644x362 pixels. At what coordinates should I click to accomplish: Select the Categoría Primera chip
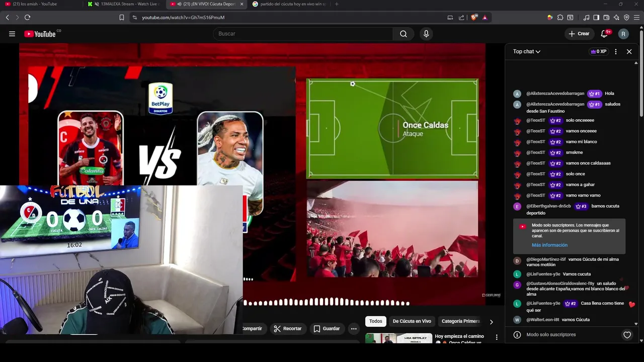pos(460,321)
